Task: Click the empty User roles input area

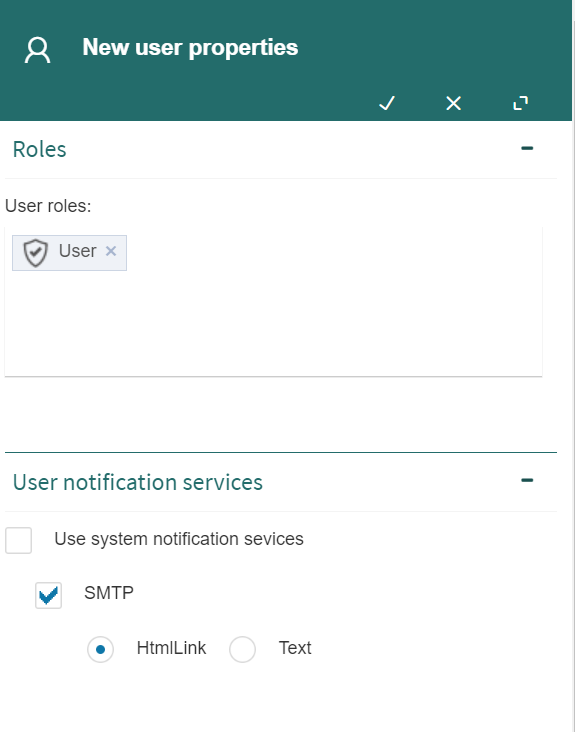Action: (273, 322)
